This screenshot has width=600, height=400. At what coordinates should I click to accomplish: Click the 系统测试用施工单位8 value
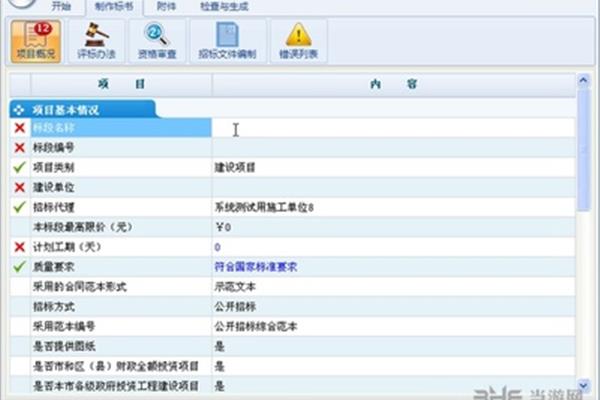click(x=264, y=207)
